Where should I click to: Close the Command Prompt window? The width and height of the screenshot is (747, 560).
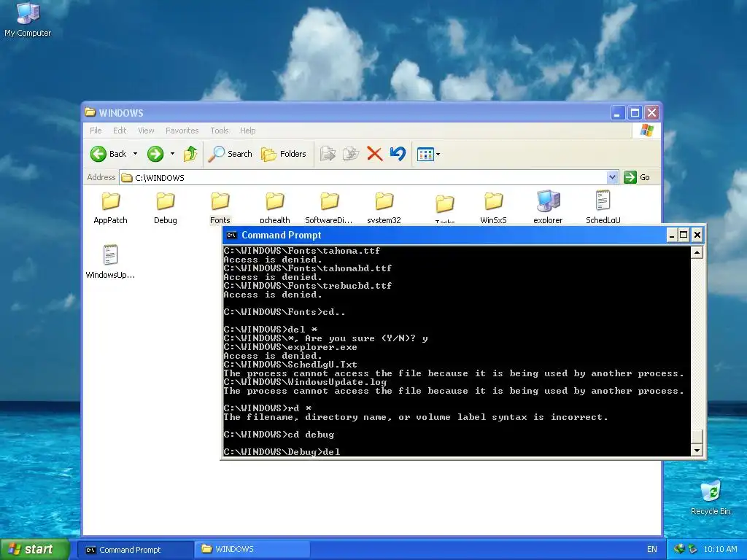click(x=697, y=235)
